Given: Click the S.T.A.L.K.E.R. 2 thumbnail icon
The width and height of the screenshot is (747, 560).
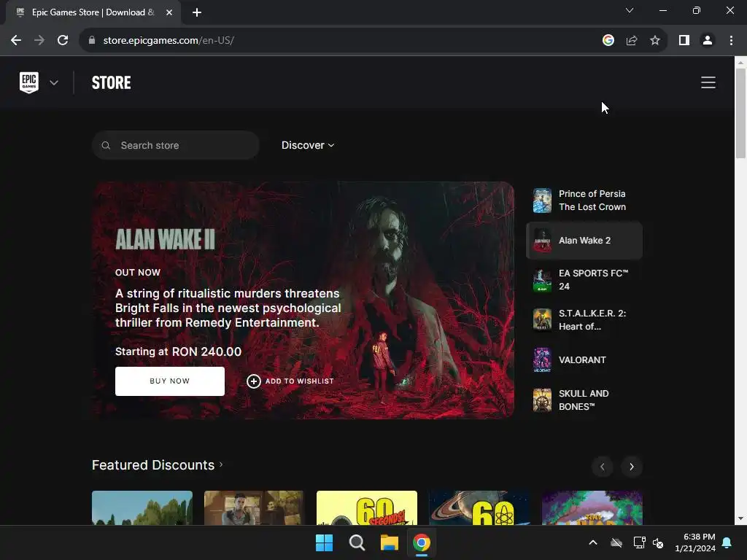Looking at the screenshot, I should (x=542, y=320).
